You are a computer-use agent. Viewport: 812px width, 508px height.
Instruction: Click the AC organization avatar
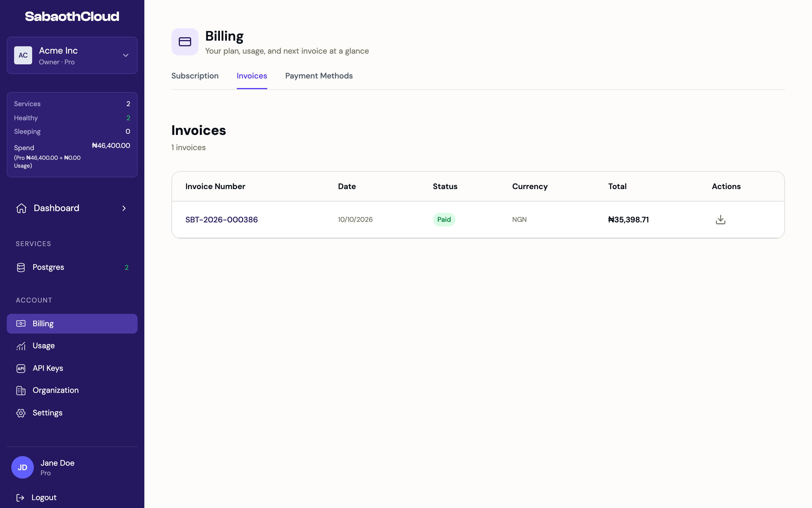click(x=23, y=55)
